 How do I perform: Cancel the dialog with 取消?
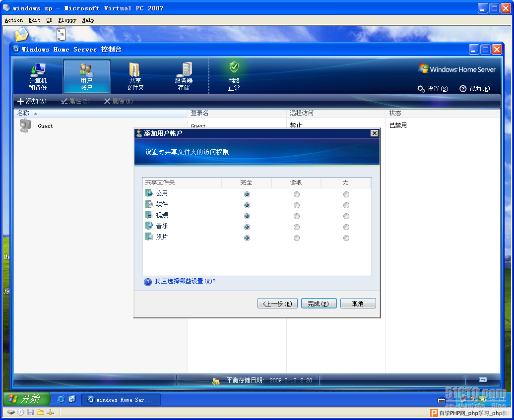point(358,303)
